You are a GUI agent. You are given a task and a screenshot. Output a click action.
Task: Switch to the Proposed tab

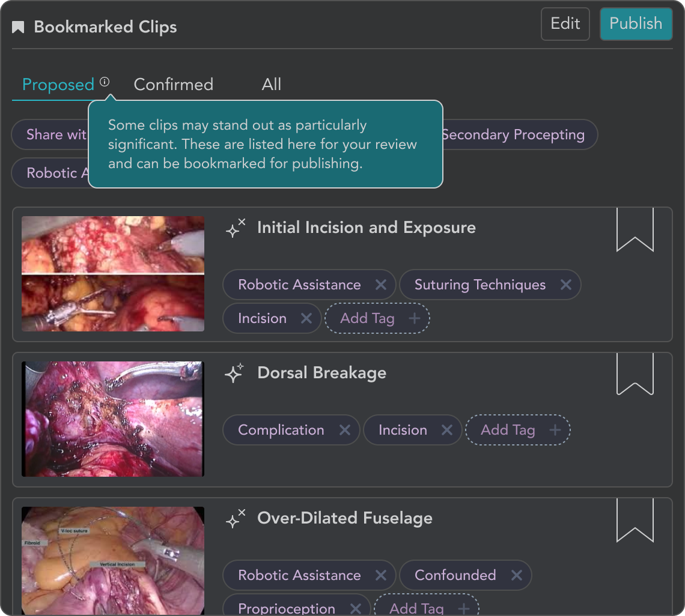click(x=58, y=84)
